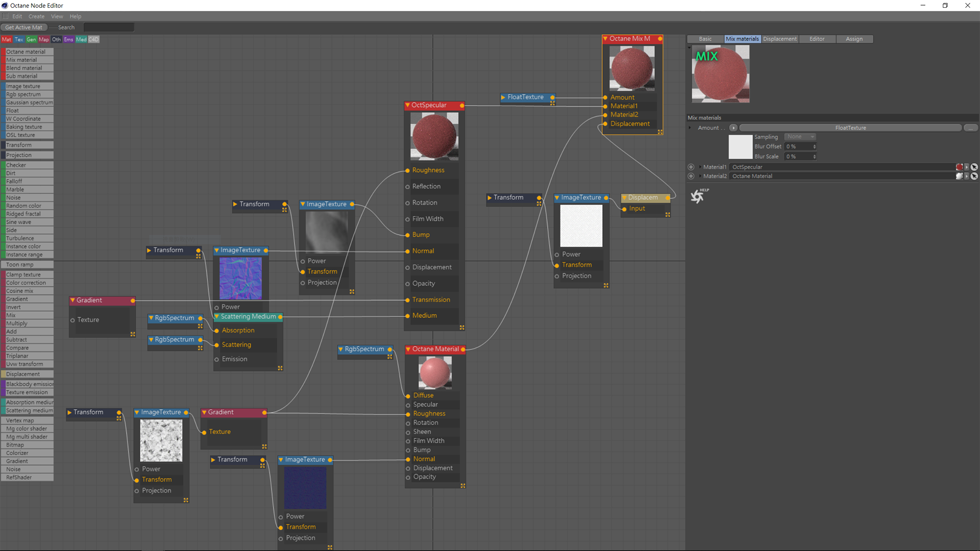Switch to the Basic tab
This screenshot has width=980, height=551.
(705, 39)
